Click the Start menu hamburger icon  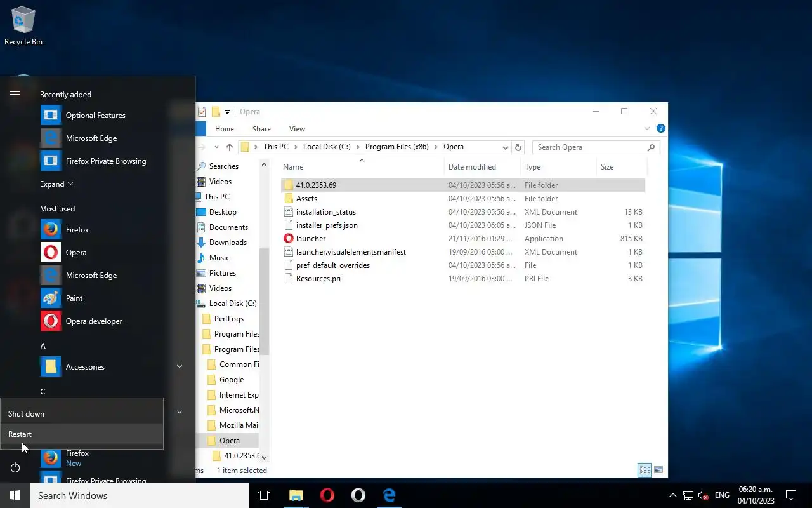15,95
